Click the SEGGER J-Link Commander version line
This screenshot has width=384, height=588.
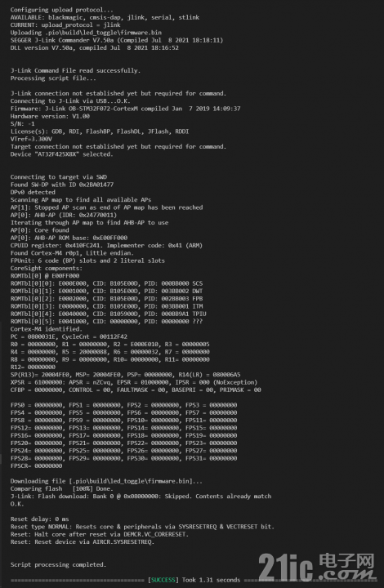pyautogui.click(x=117, y=40)
